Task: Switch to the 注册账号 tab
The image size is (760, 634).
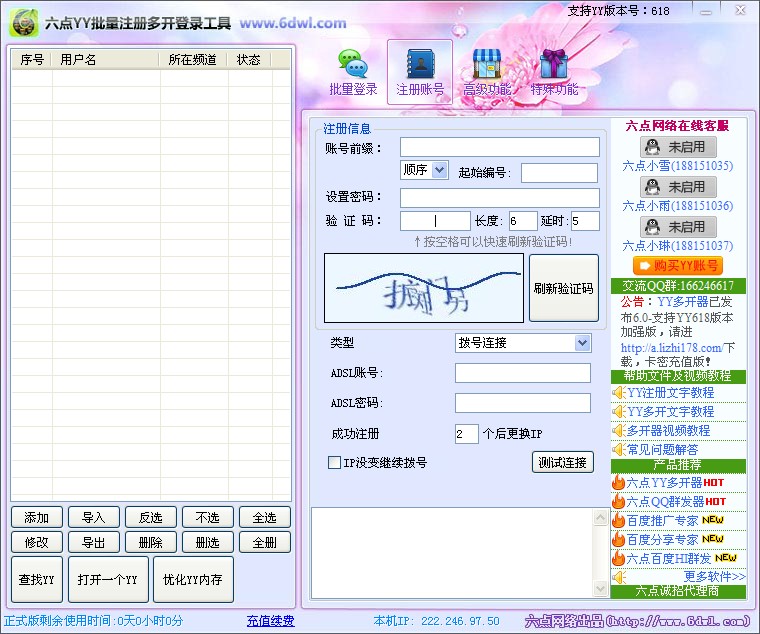Action: [x=420, y=72]
